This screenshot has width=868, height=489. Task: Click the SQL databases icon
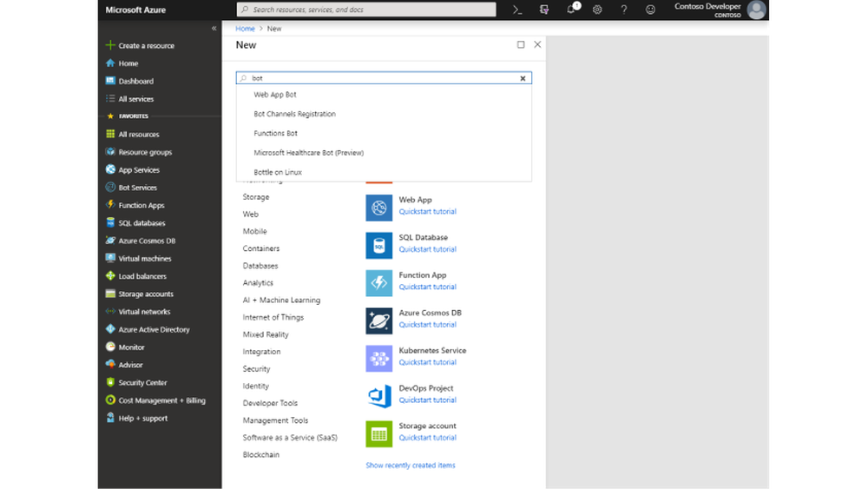pos(110,222)
